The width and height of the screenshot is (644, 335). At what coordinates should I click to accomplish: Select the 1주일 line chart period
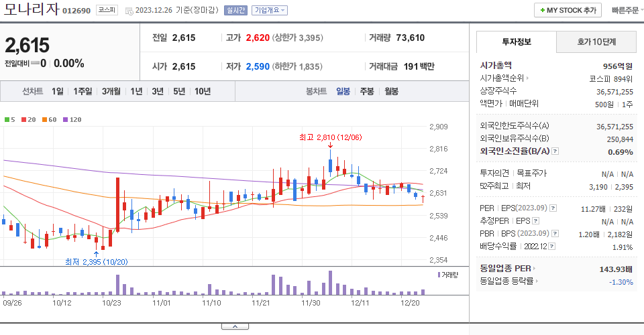(83, 91)
